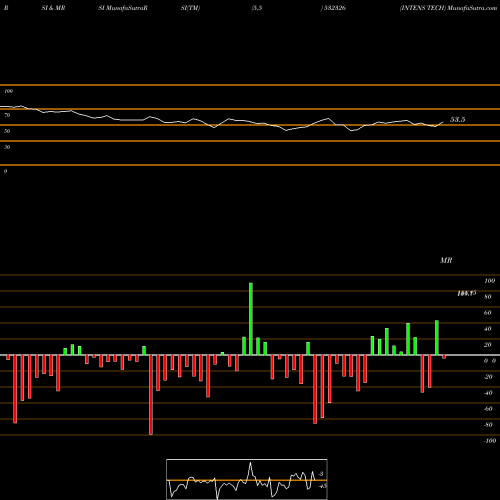Click the INTENS TECH MunafaSutra.com title text
This screenshot has height=500, width=500.
tap(449, 8)
